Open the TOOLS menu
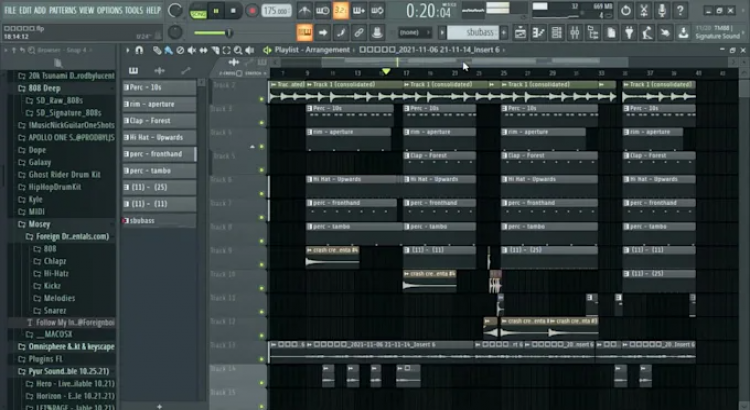This screenshot has width=750, height=410. click(x=134, y=10)
